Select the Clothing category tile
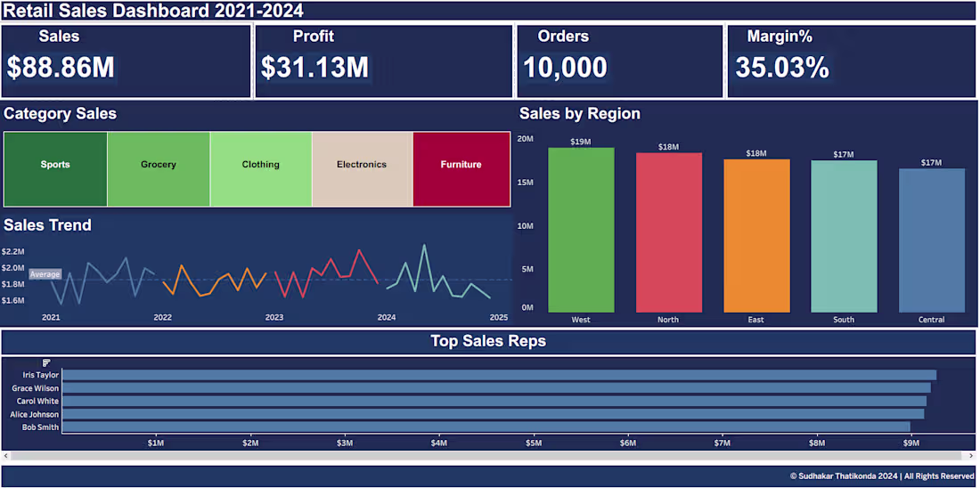980x488 pixels. click(x=261, y=168)
